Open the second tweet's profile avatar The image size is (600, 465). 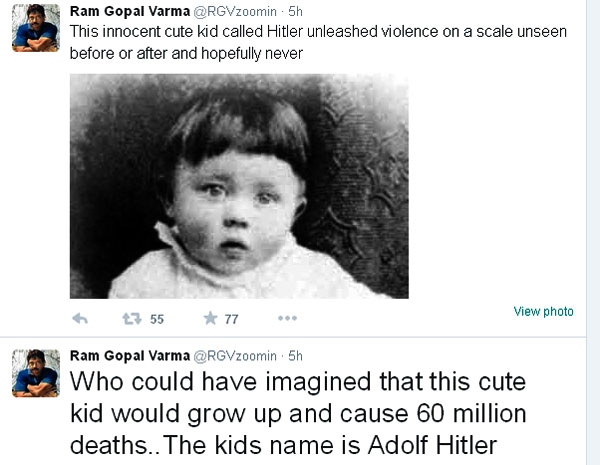(x=35, y=373)
